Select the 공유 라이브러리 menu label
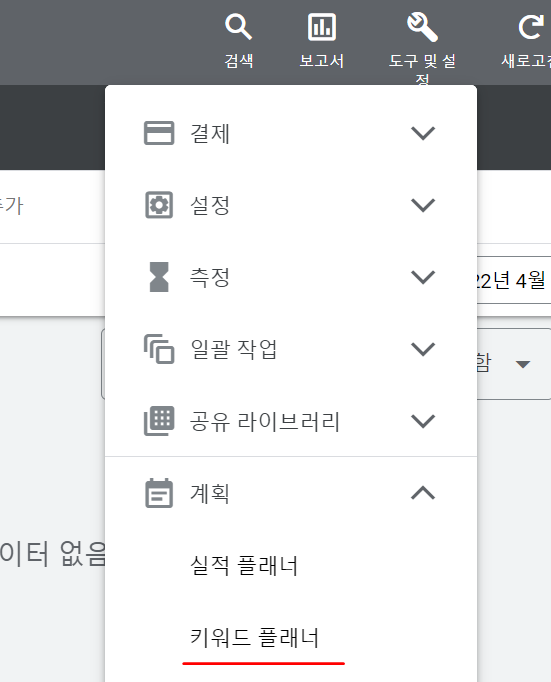Screen dimensions: 551x682 265,421
